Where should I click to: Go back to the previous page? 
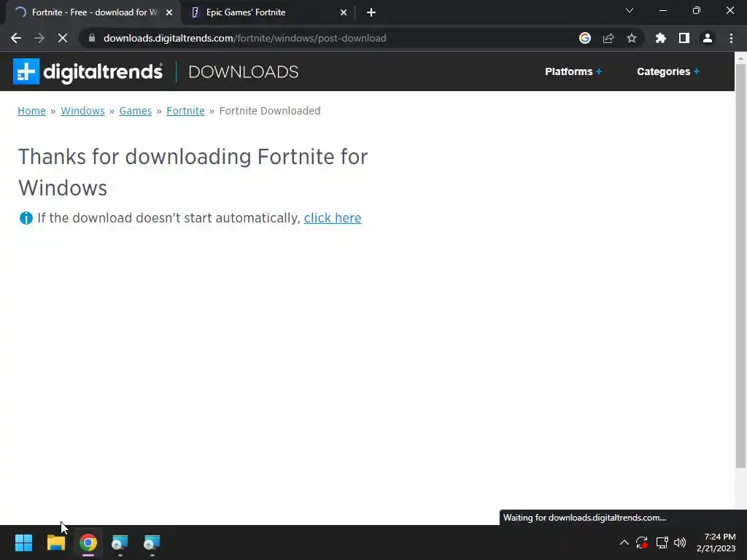point(16,38)
